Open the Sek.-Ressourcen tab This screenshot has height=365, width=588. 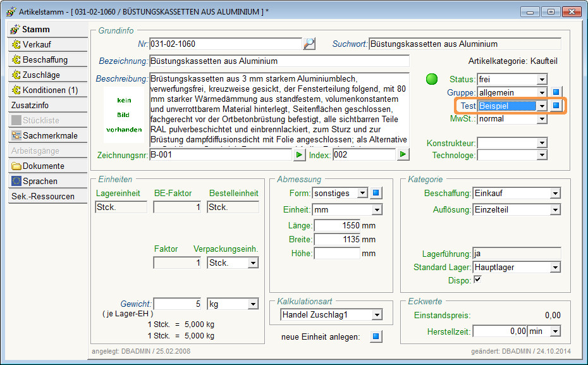[x=47, y=196]
